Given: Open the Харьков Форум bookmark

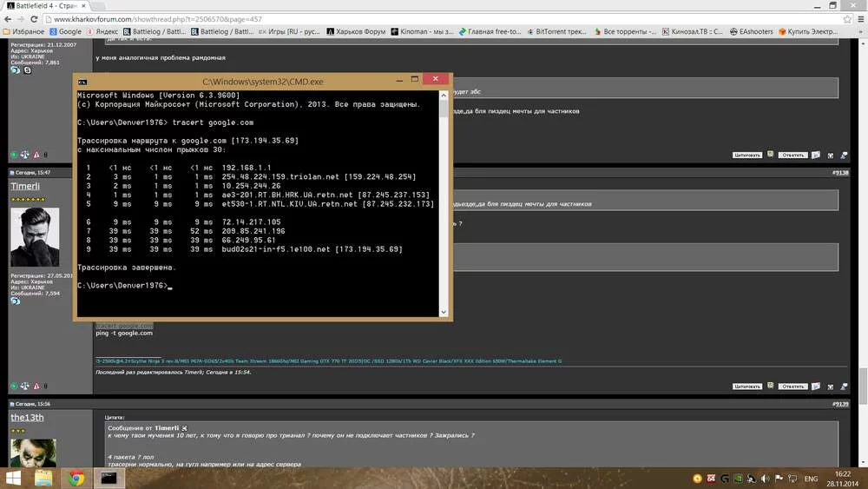Looking at the screenshot, I should 356,31.
